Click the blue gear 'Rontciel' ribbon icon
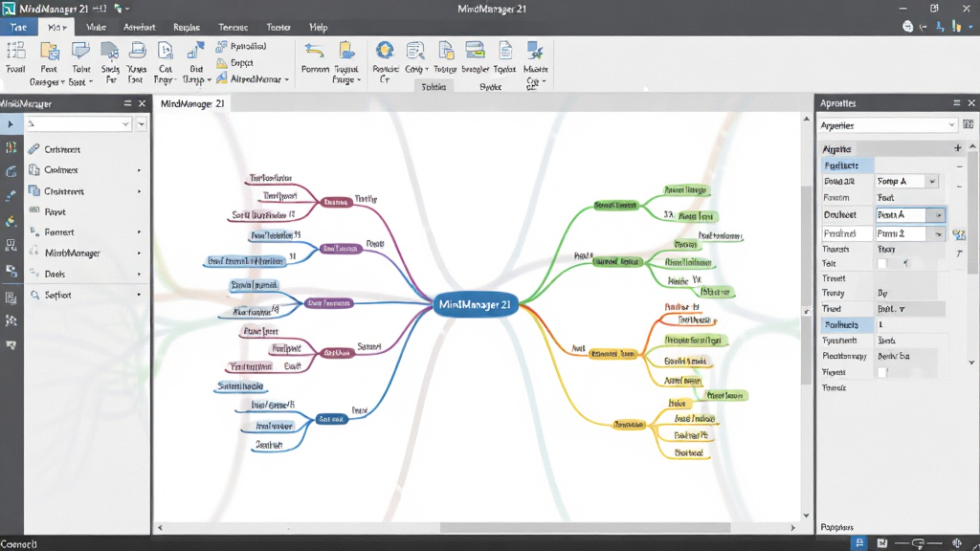The width and height of the screenshot is (980, 551). click(x=385, y=52)
